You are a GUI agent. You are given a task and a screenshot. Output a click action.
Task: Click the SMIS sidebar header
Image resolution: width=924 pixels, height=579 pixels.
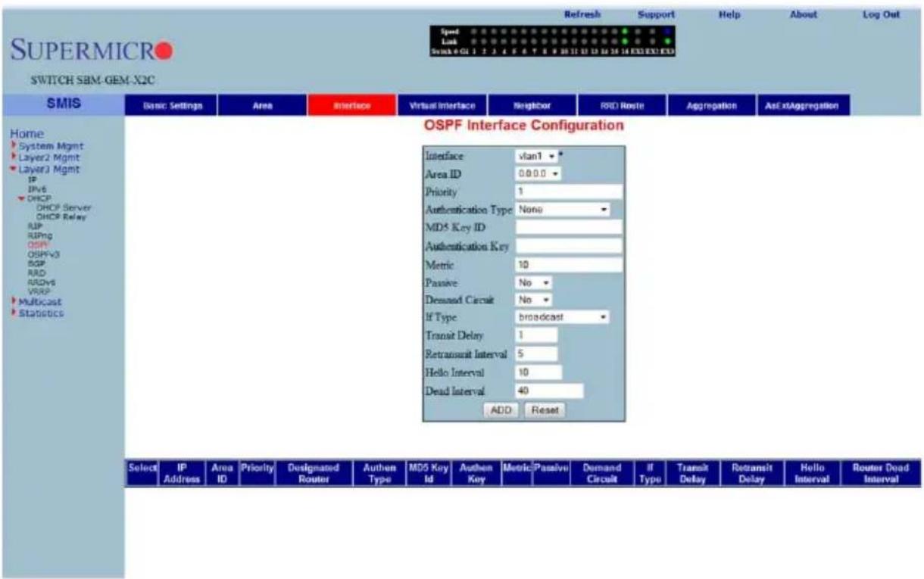62,106
